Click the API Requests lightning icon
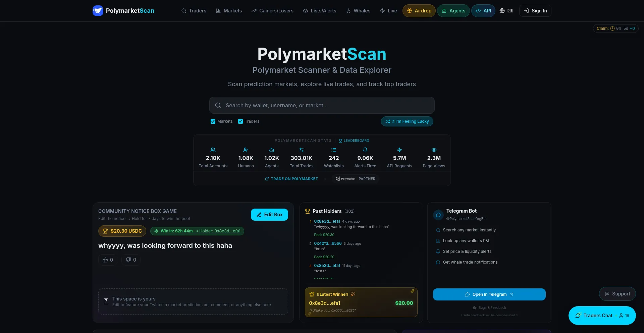The height and width of the screenshot is (333, 644). (x=399, y=150)
